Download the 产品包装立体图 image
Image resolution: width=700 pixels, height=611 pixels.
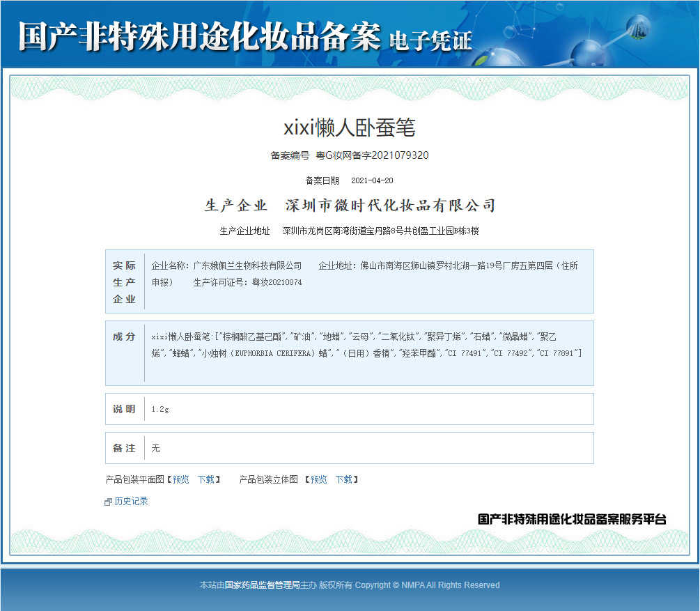click(344, 479)
